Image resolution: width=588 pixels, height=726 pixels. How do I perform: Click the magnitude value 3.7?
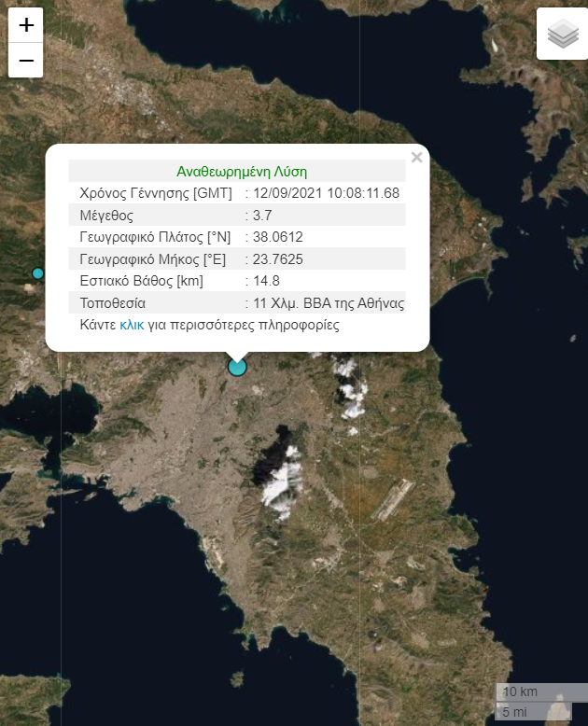coord(263,216)
